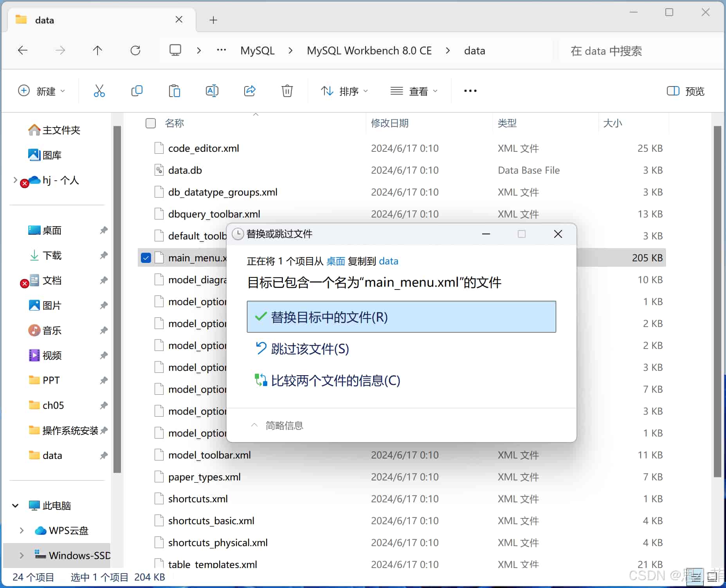Open Documents (文档) in sidebar
Screen dimensions: 726x588
click(45, 281)
